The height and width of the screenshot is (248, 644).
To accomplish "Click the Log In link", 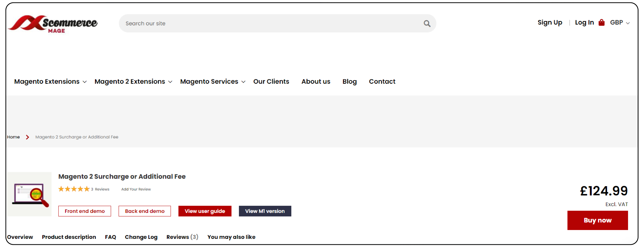I will point(584,23).
